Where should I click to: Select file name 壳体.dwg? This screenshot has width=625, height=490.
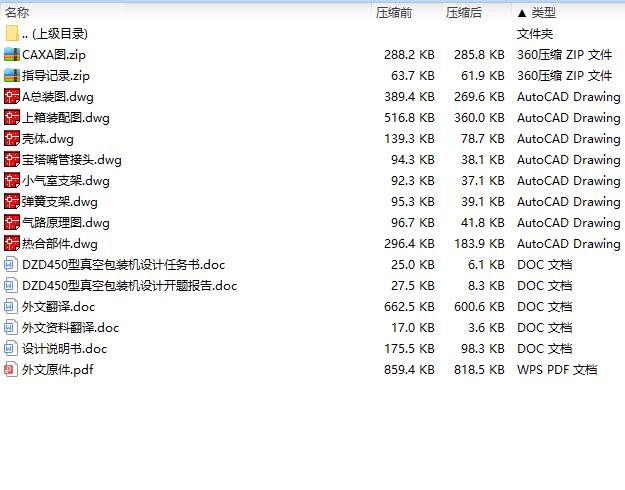pyautogui.click(x=48, y=139)
